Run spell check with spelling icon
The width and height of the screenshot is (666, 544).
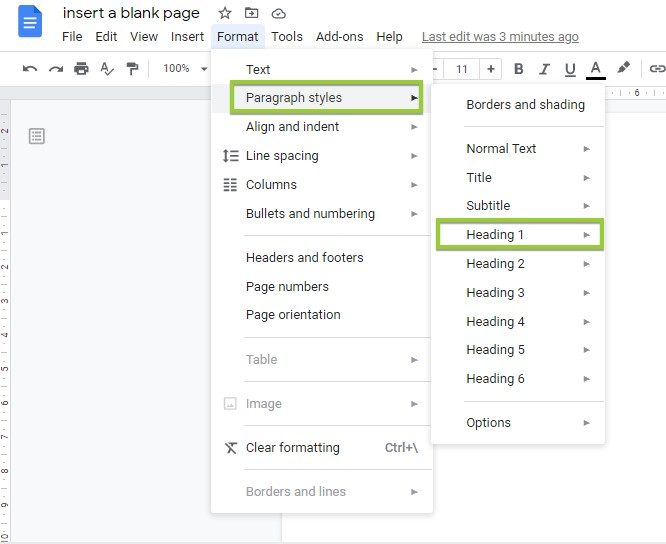107,68
